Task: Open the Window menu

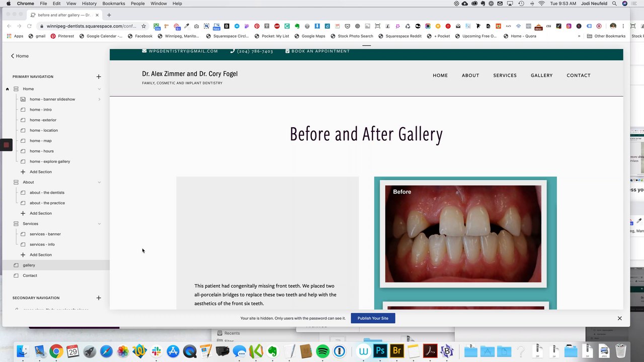Action: 158,4
